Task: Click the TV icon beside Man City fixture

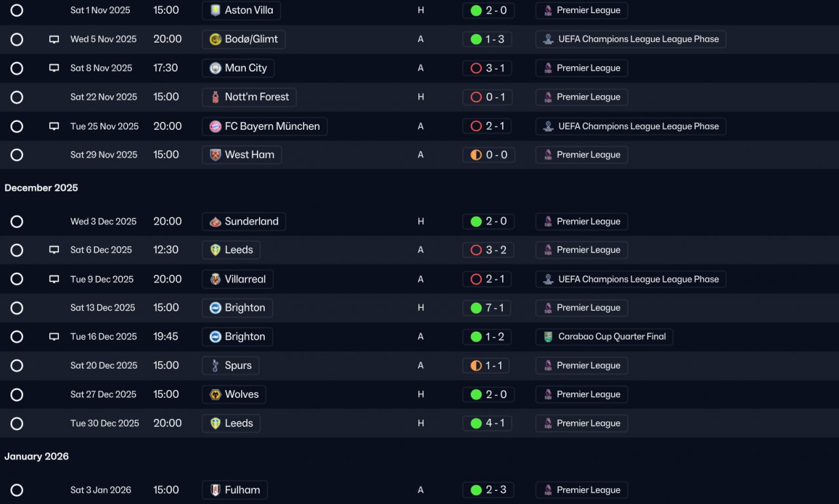Action: (x=54, y=68)
